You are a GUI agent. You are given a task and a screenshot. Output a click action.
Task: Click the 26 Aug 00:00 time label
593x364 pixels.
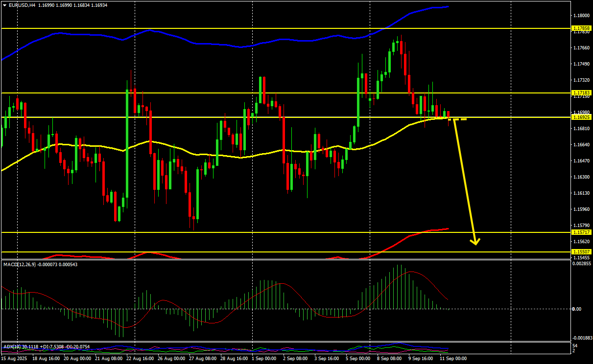pyautogui.click(x=171, y=359)
